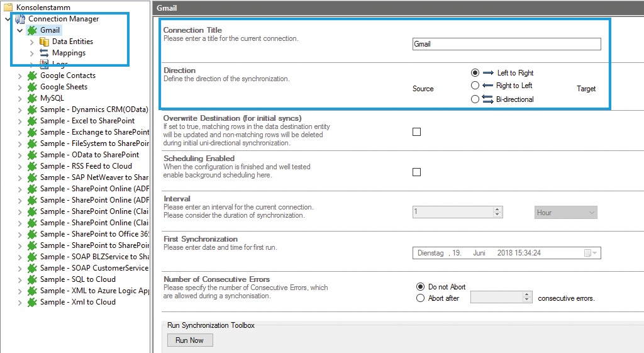Select Sample - Excel to SharePoint connection
Screen dimensions: 644x353
[87, 121]
